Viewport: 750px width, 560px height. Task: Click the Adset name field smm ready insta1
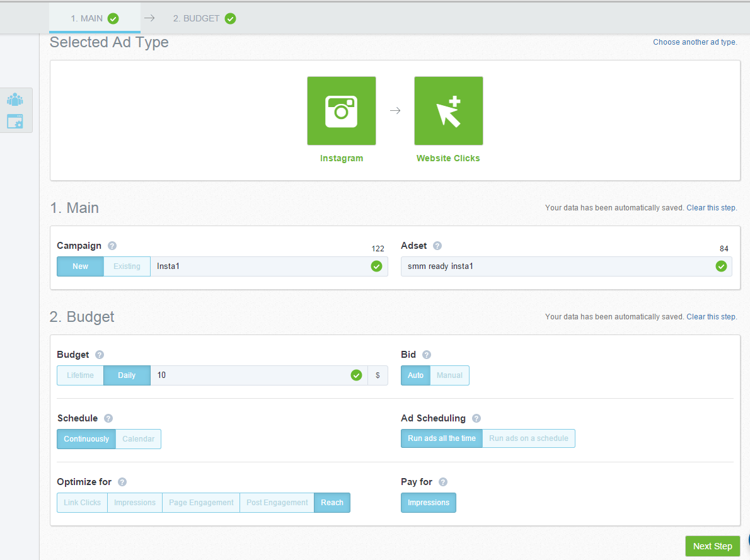tap(567, 266)
